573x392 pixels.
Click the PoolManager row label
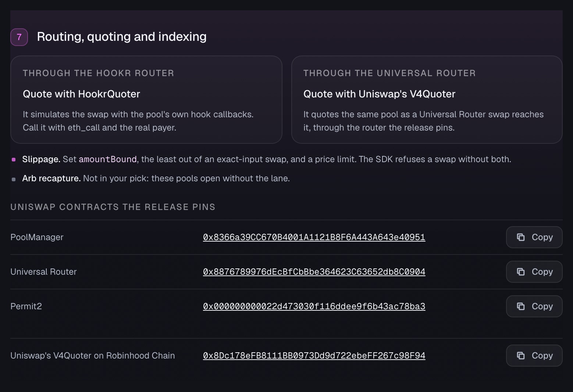[x=37, y=237]
